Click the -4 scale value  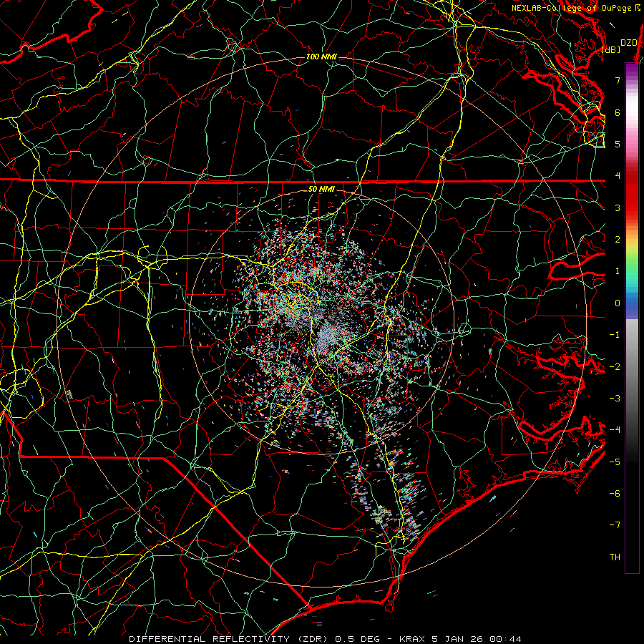point(615,430)
